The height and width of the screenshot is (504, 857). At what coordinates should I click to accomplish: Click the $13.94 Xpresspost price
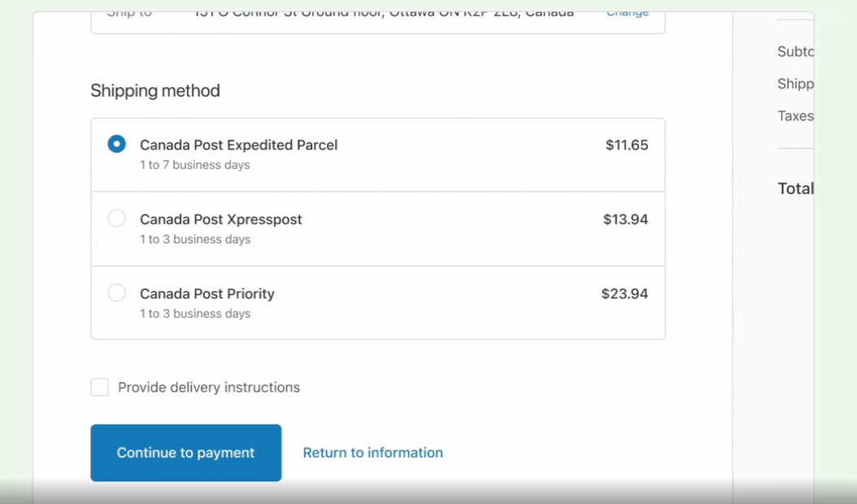tap(626, 219)
